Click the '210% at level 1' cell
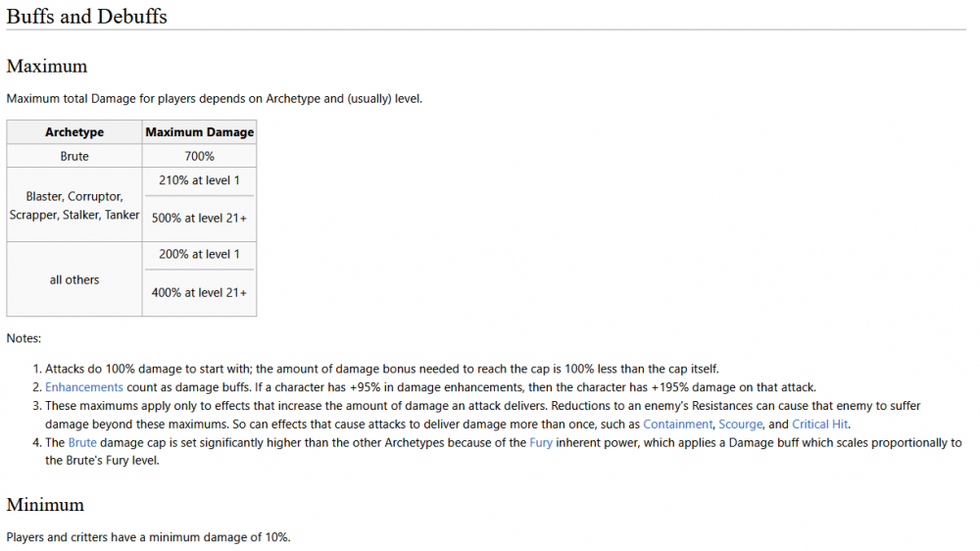The image size is (980, 551). coord(199,180)
